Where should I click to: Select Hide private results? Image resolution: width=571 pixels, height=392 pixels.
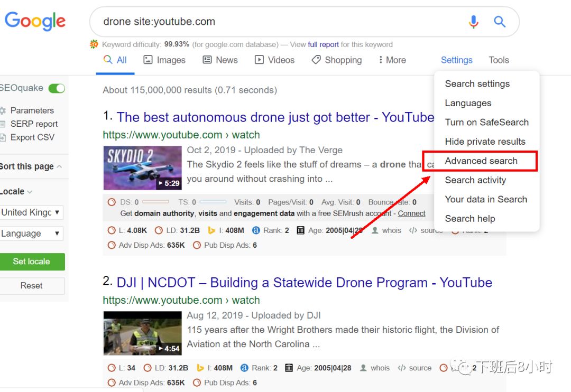tap(485, 142)
